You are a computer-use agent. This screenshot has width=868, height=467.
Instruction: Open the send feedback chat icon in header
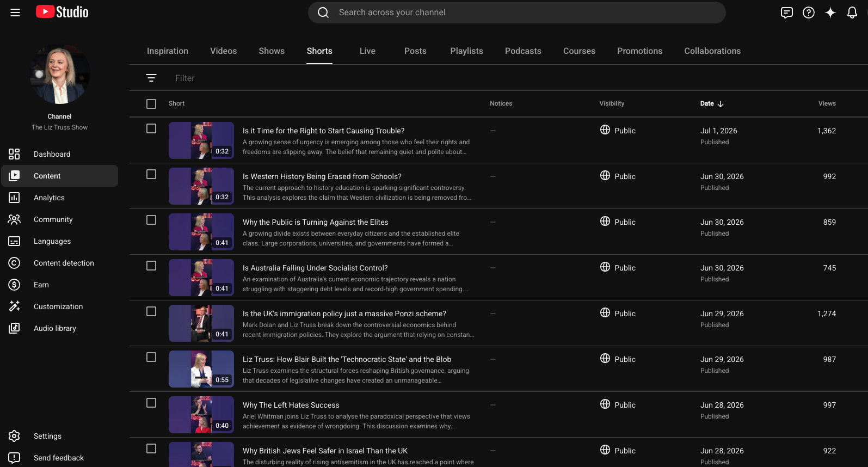tap(786, 13)
